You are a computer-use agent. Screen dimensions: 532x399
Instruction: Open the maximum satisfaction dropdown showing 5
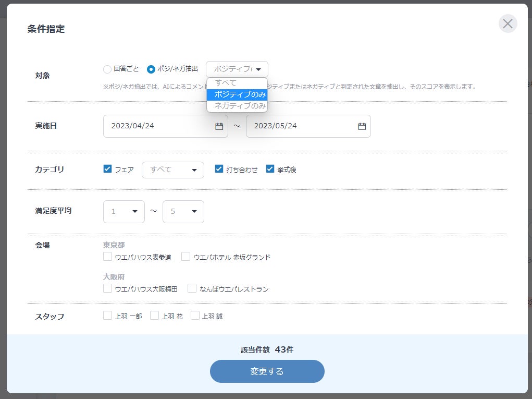[183, 212]
